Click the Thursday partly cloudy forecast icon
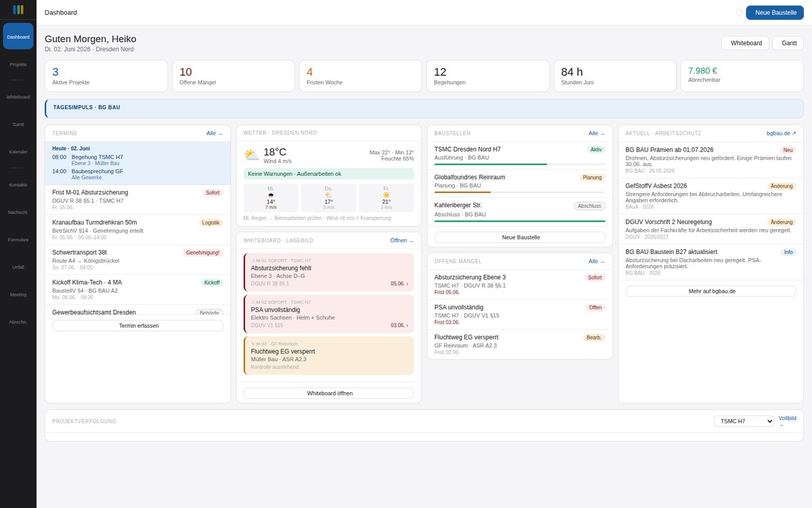Screen dimensions: 812x508 (x=329, y=194)
